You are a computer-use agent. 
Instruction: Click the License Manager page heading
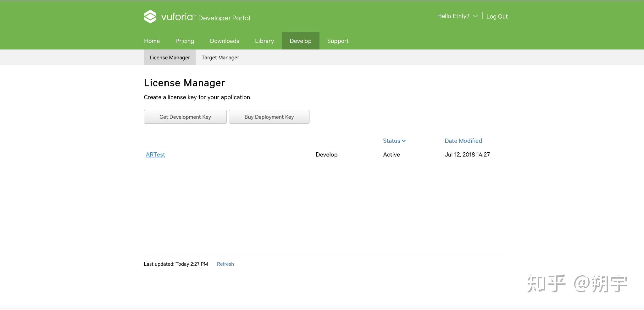pyautogui.click(x=184, y=83)
